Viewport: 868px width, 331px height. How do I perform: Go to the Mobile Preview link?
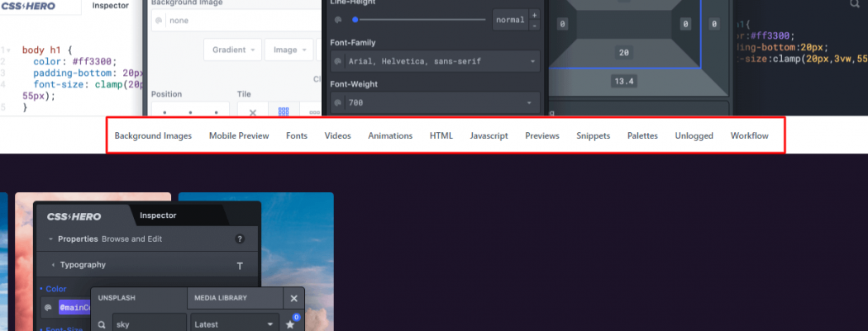[239, 135]
